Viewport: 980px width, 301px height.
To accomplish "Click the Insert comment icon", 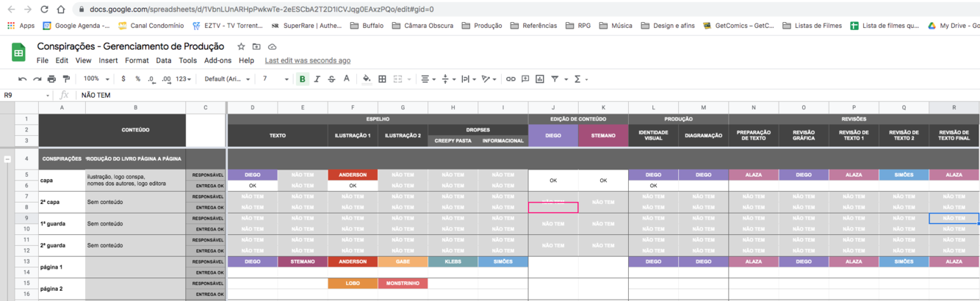I will point(525,79).
